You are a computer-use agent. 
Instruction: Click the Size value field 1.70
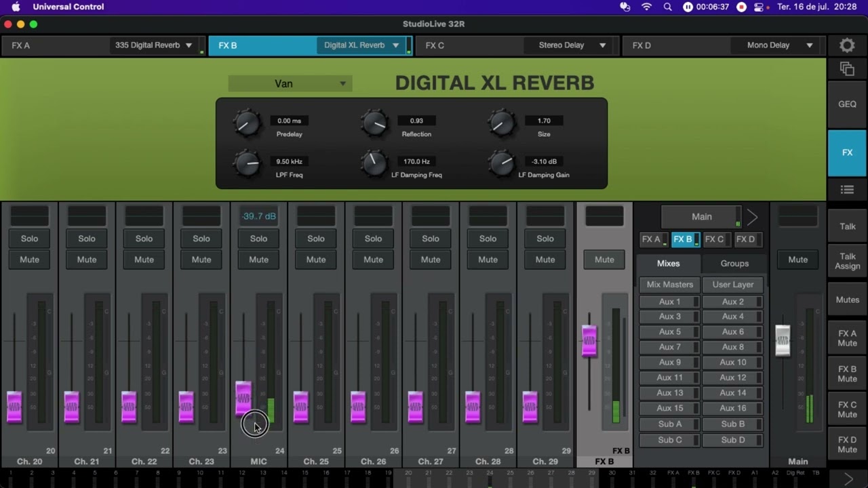click(x=544, y=121)
